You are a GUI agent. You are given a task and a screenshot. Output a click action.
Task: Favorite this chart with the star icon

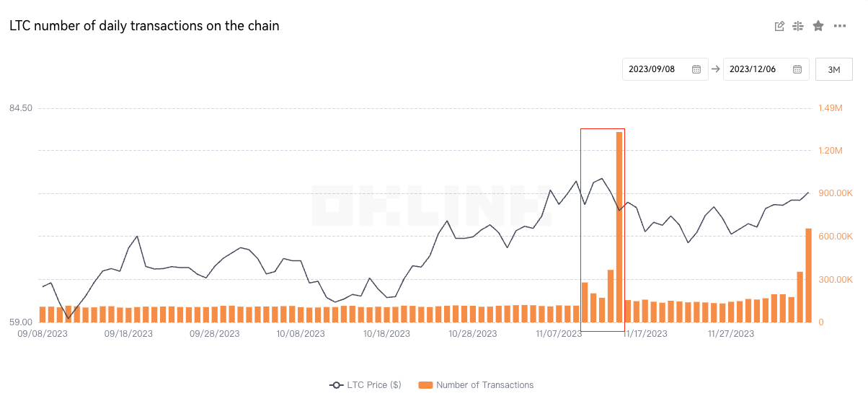pyautogui.click(x=818, y=26)
